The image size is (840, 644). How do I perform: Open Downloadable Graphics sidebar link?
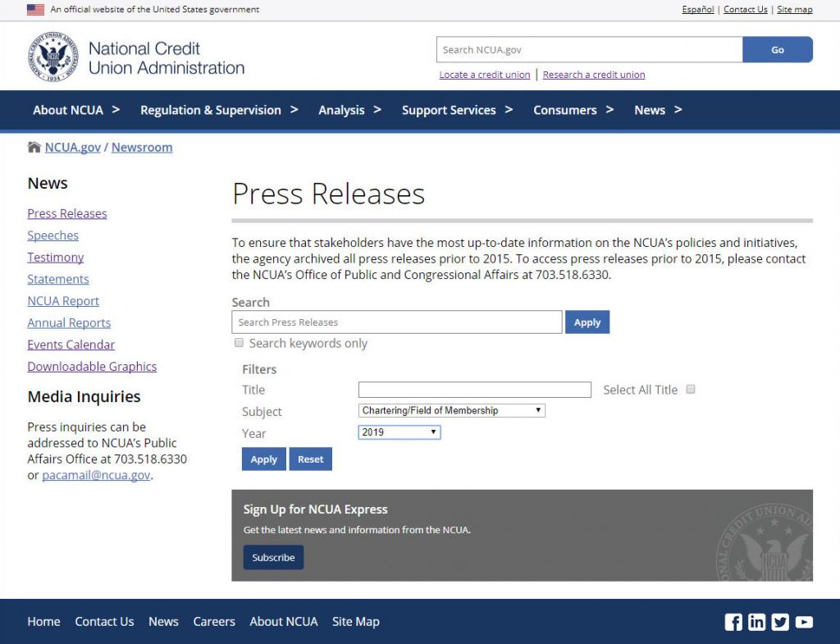pos(92,367)
